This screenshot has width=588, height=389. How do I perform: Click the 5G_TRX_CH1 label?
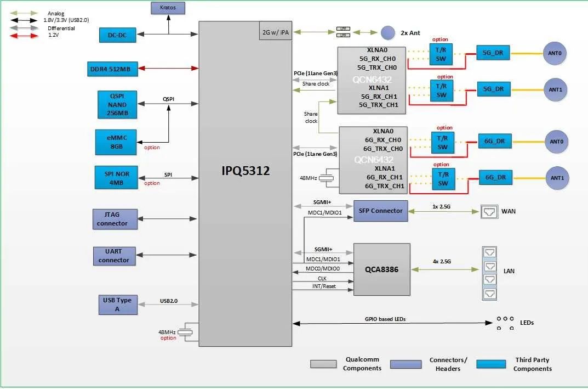point(378,105)
